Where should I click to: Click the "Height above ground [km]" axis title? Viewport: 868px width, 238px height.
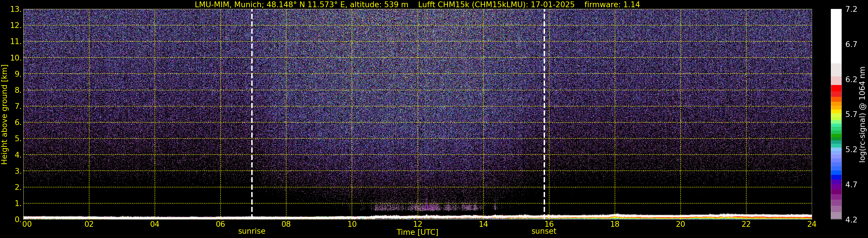(x=4, y=114)
